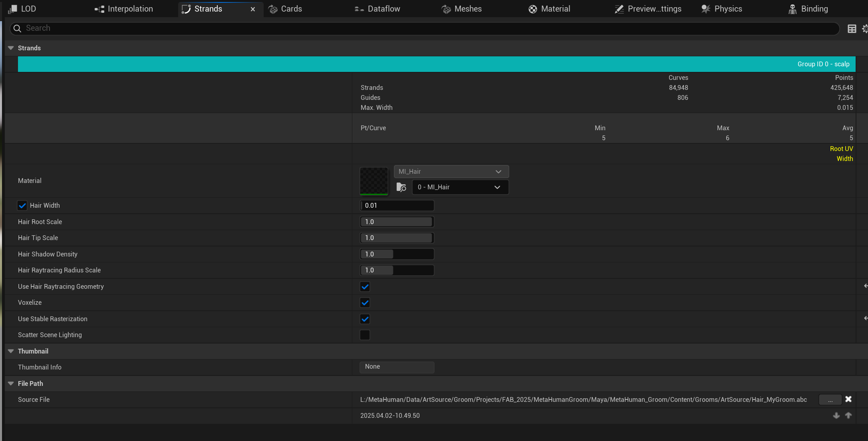Disable Use Hair Raytracing Geometry
Viewport: 868px width, 441px height.
(365, 287)
